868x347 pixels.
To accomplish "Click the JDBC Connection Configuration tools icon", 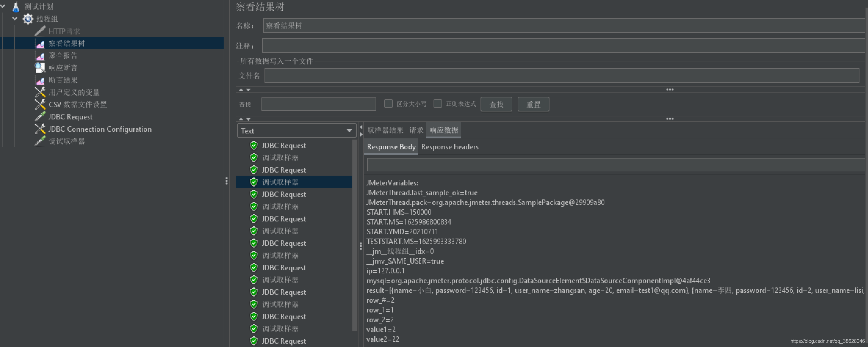I will click(x=40, y=129).
